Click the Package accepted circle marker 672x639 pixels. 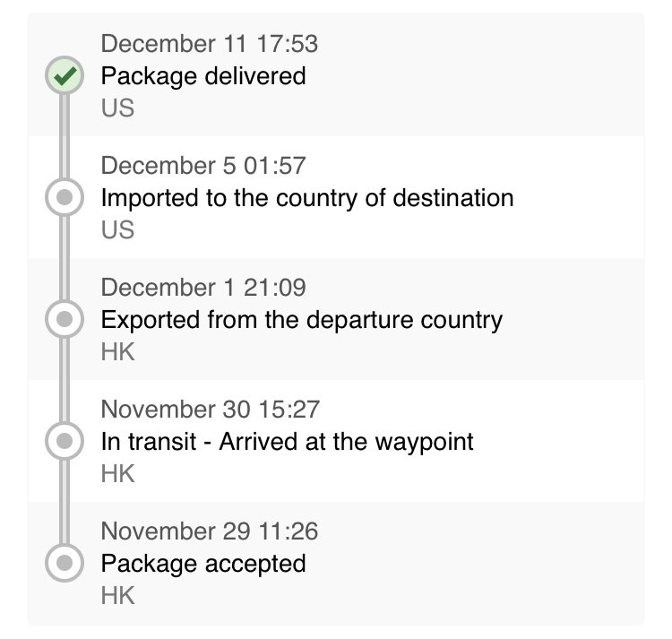(65, 563)
